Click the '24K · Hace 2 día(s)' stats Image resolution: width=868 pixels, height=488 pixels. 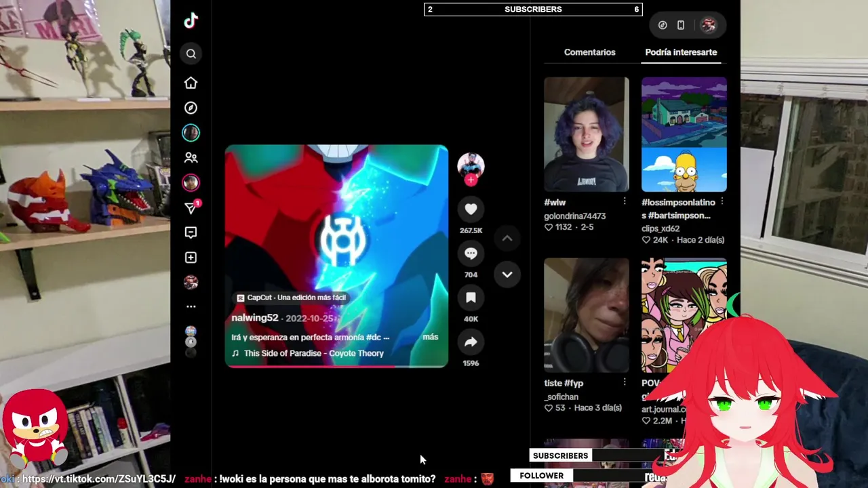[683, 240]
